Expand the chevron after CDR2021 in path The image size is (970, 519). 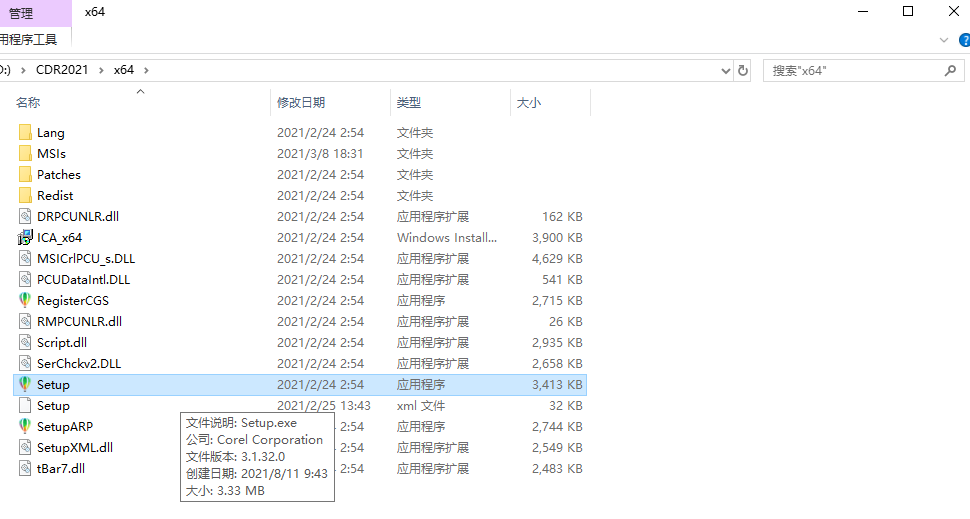[101, 71]
